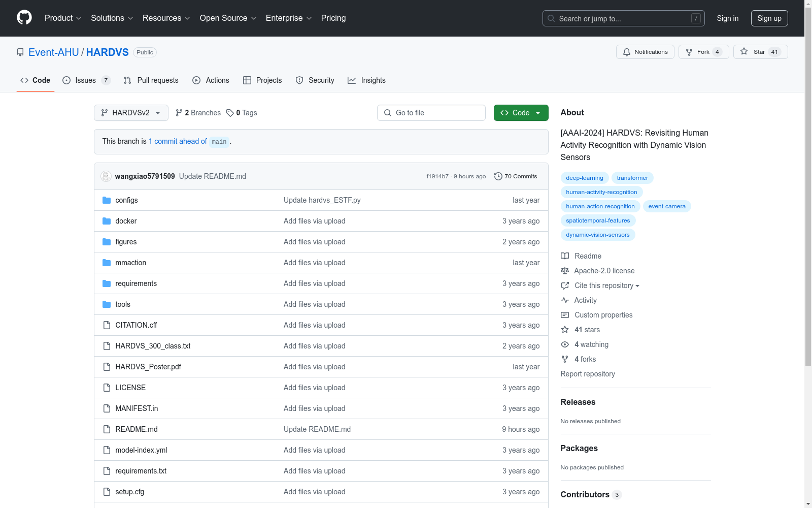Expand the Enterprise menu
The height and width of the screenshot is (508, 812).
289,18
